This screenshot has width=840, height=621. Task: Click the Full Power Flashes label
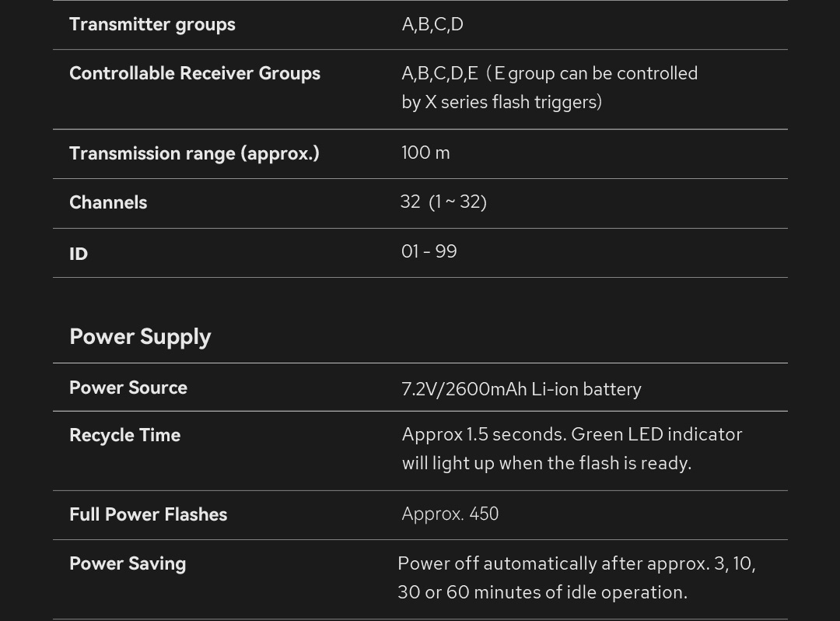click(148, 514)
